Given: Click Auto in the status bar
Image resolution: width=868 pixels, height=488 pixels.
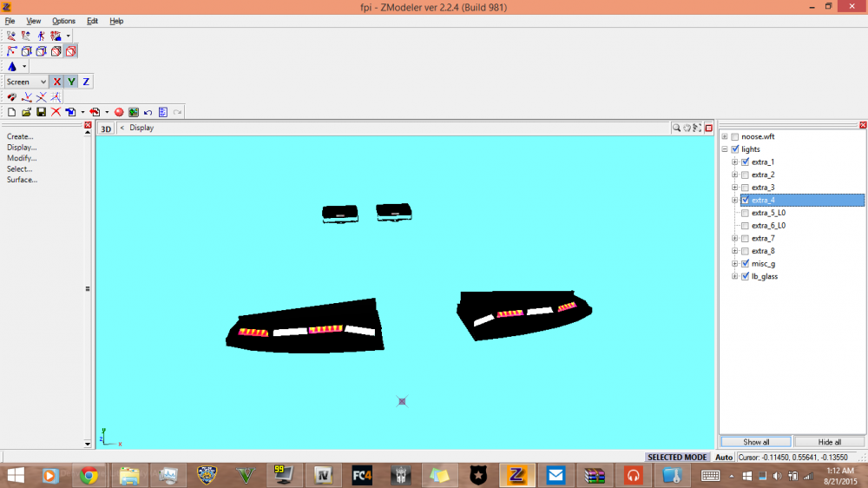Looking at the screenshot, I should [724, 458].
